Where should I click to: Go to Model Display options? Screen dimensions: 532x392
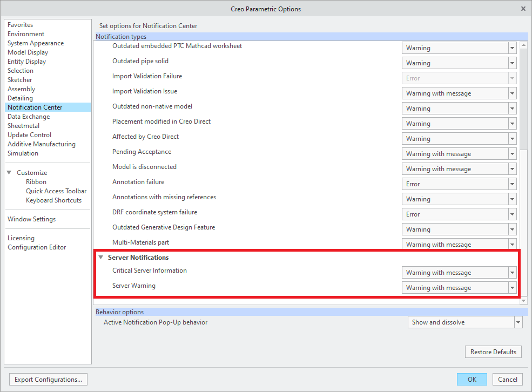click(x=28, y=52)
